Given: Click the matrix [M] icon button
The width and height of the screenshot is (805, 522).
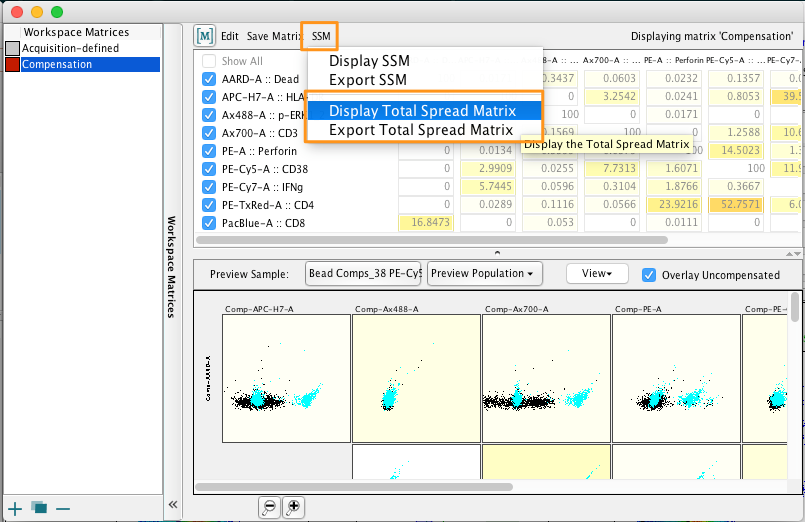Looking at the screenshot, I should click(x=206, y=36).
